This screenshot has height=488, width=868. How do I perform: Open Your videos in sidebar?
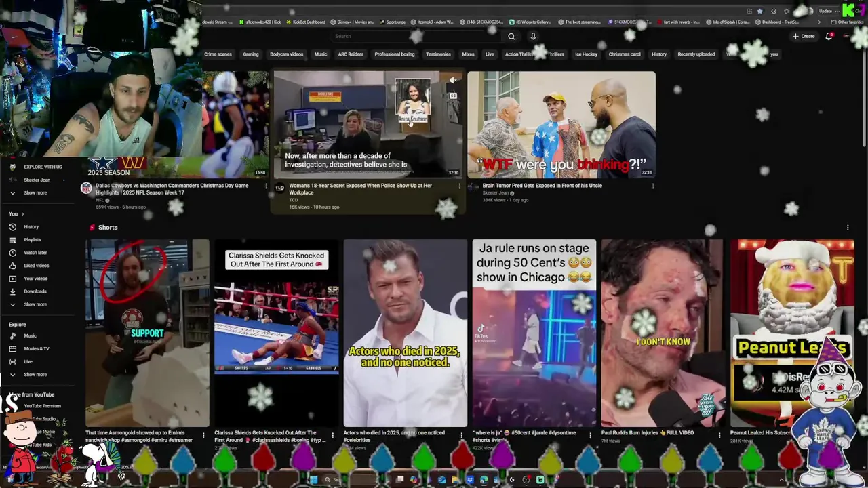36,279
